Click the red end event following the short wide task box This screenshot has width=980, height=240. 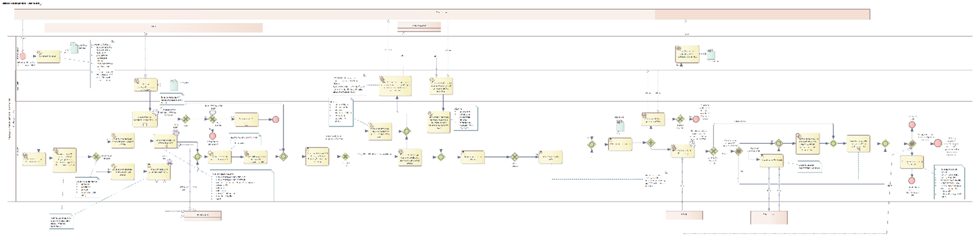(275, 119)
